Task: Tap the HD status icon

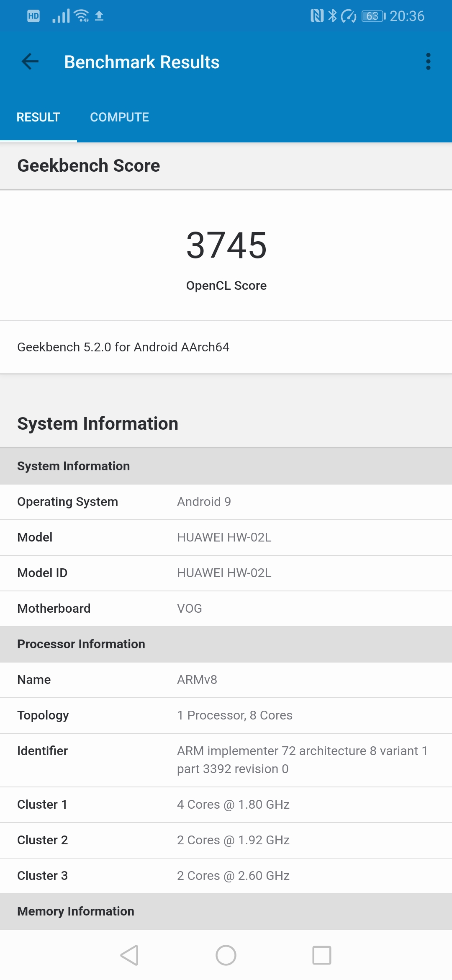Action: pos(33,16)
